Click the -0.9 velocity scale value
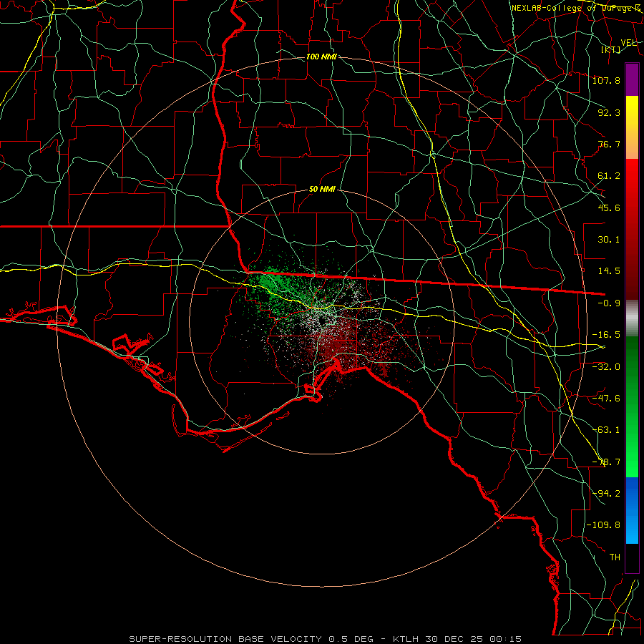Screen dimensions: 644x644 [609, 303]
